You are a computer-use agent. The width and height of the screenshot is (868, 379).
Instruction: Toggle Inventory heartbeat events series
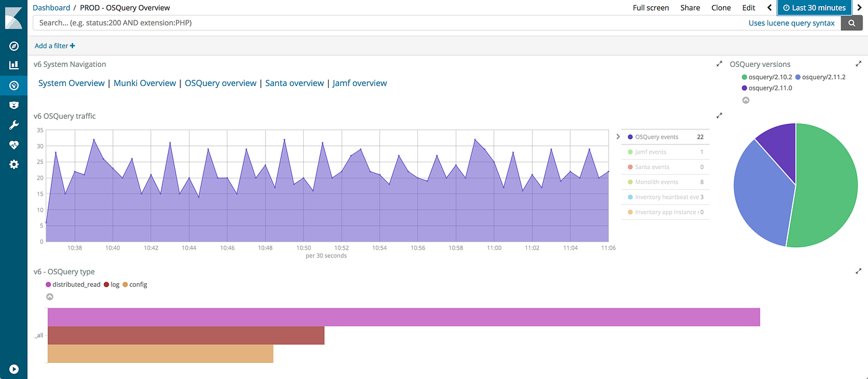click(665, 197)
